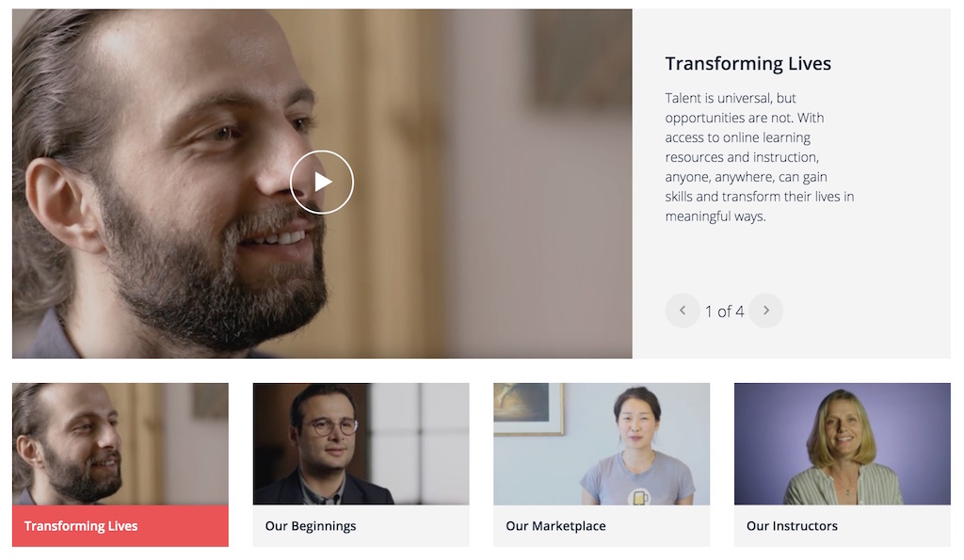
Task: Go to the previous slide arrow
Action: (x=683, y=311)
